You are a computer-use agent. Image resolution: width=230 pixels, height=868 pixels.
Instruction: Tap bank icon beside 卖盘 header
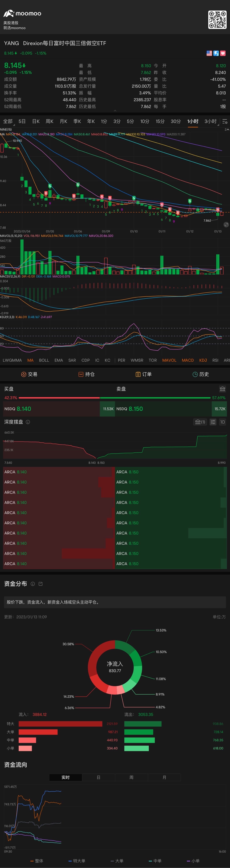[222, 389]
